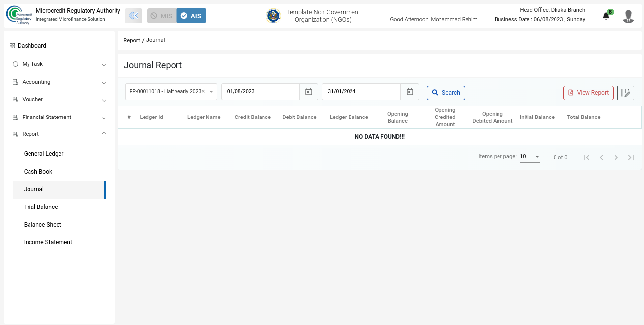Viewport: 644px width, 325px height.
Task: Click the Search button
Action: [x=445, y=93]
